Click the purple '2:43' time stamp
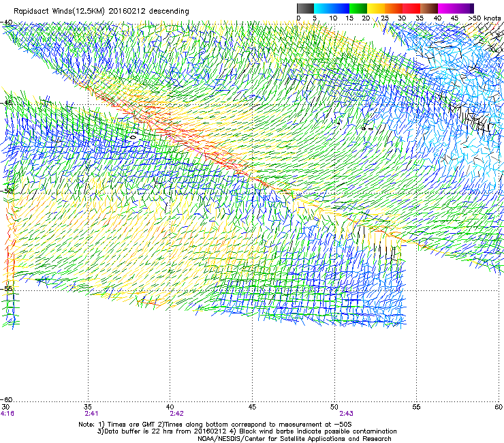 coord(346,414)
